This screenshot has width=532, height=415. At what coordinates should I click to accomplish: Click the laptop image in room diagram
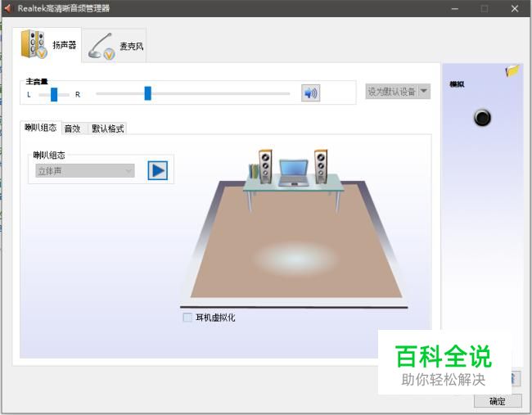tap(294, 173)
